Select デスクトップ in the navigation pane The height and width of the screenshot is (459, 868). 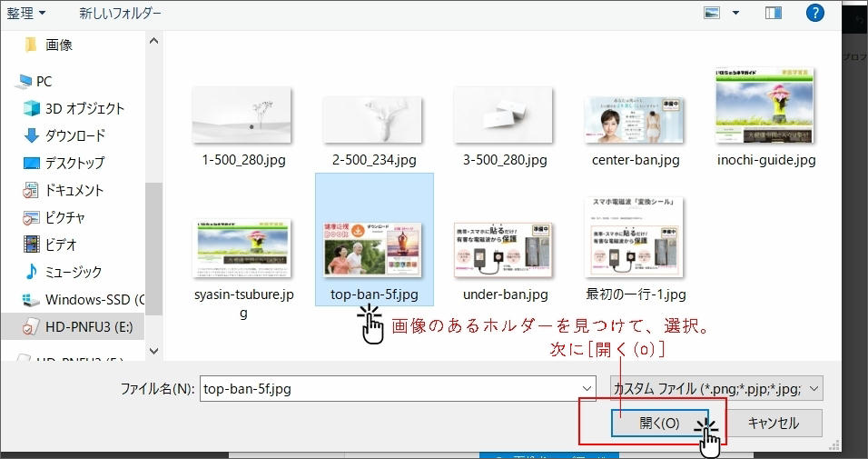click(74, 163)
